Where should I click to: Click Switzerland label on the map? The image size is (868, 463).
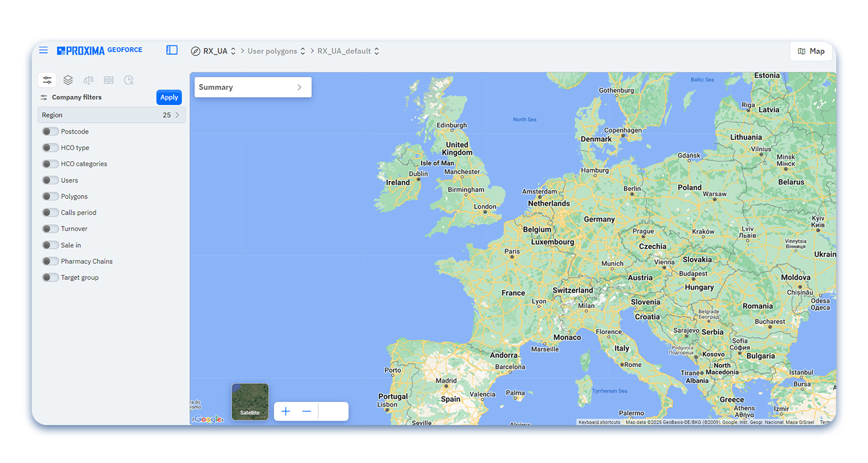573,291
